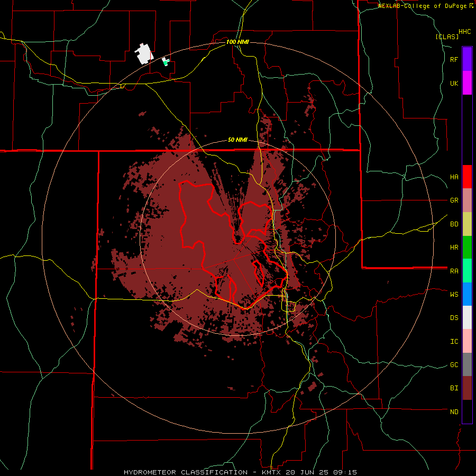Click the 'HR' legend label

(x=454, y=248)
